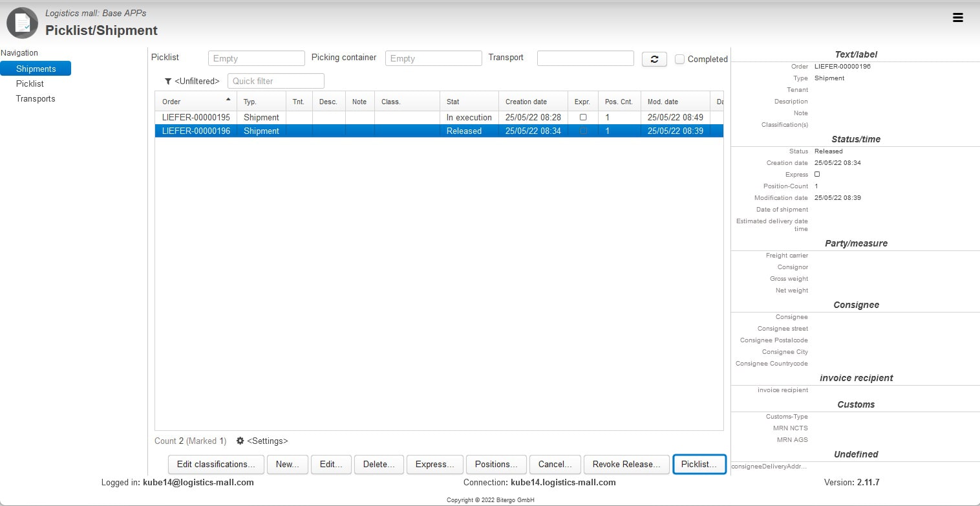Click the Cancel... button
The width and height of the screenshot is (980, 506).
555,464
